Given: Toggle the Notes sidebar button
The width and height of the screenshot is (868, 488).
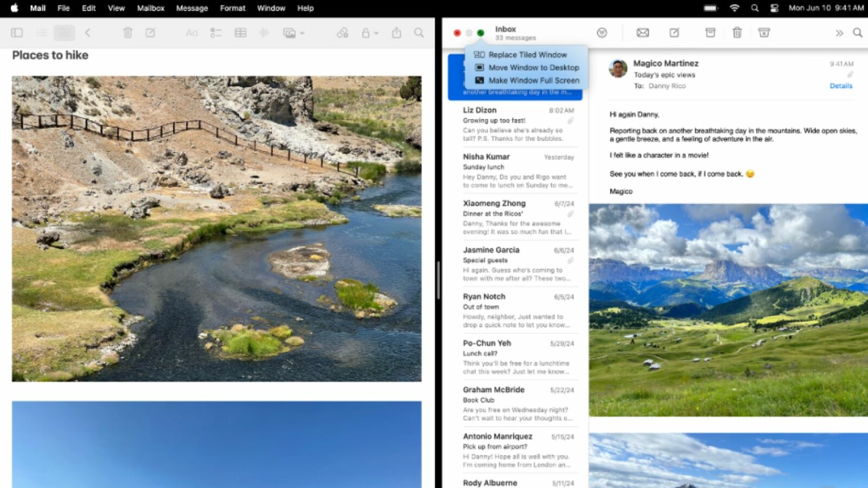Looking at the screenshot, I should [x=17, y=33].
